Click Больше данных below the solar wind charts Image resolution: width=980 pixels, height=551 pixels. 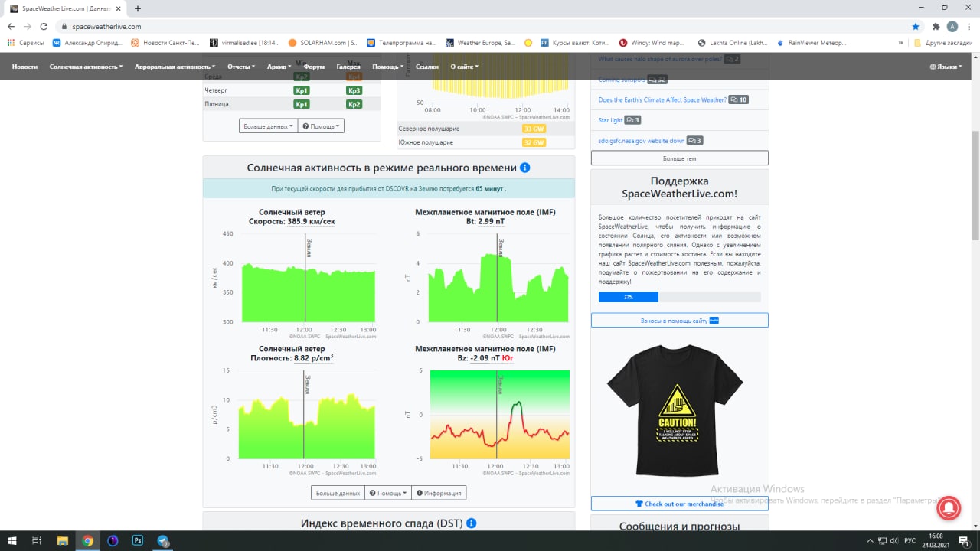(x=338, y=493)
